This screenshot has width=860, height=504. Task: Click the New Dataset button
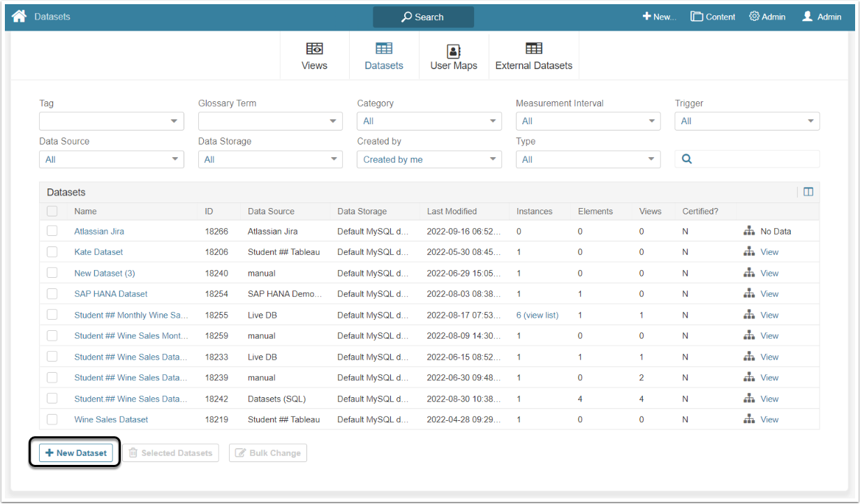75,453
